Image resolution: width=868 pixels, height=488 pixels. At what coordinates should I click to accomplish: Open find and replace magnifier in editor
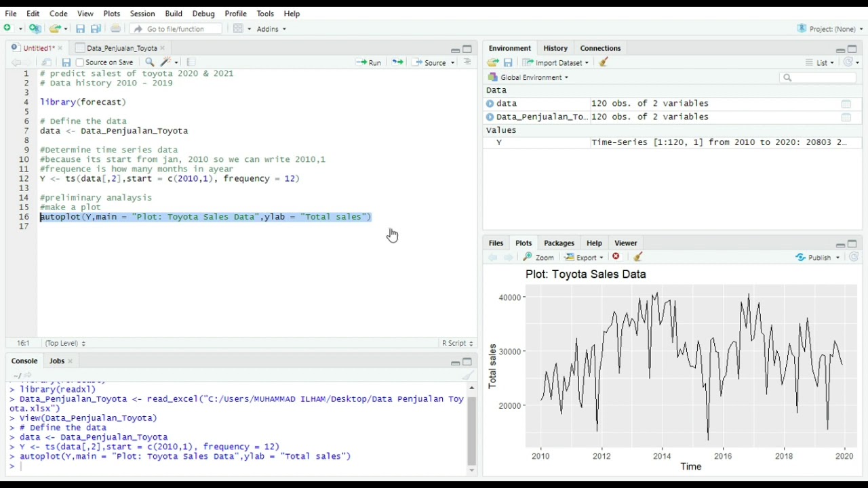(x=150, y=62)
